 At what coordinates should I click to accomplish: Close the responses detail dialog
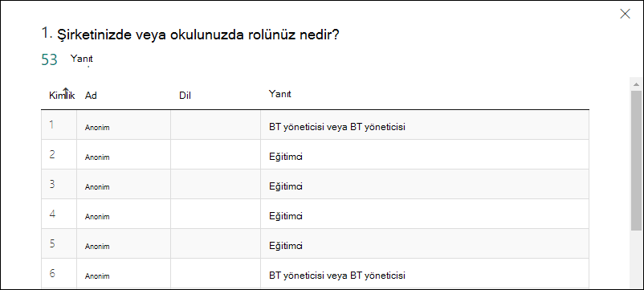[625, 14]
